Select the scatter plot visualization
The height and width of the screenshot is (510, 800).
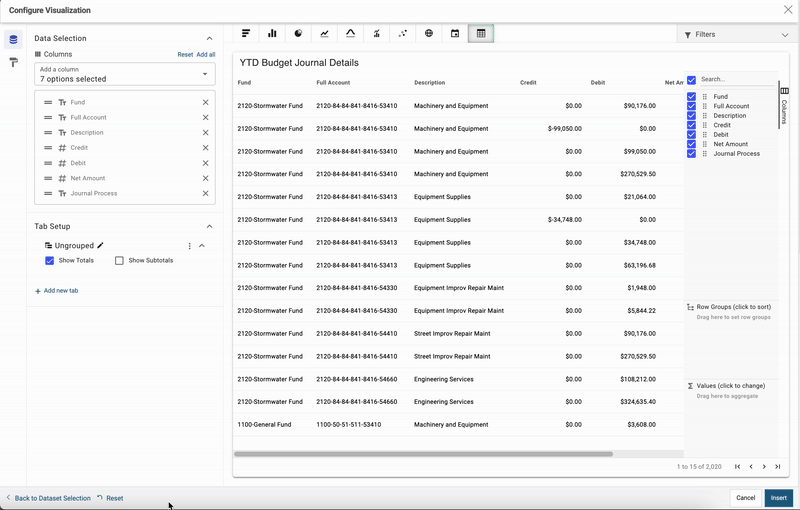pos(403,34)
